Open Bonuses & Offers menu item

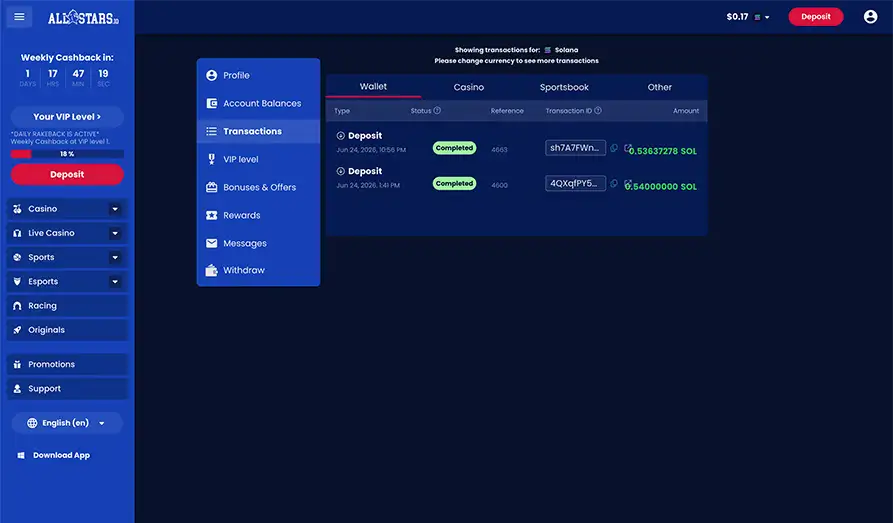pyautogui.click(x=258, y=187)
